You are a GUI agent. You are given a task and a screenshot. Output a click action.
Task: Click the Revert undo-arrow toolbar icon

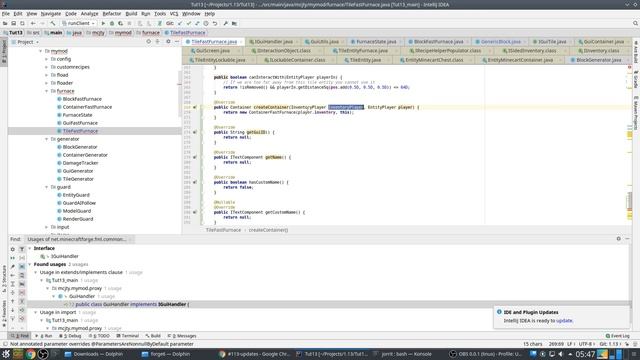pos(215,24)
